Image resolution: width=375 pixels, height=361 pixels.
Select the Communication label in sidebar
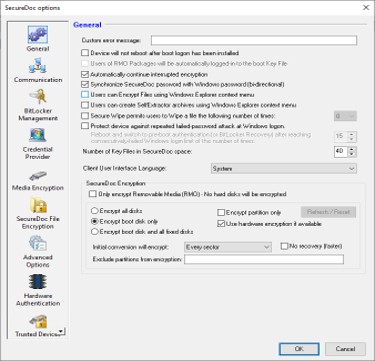point(38,80)
